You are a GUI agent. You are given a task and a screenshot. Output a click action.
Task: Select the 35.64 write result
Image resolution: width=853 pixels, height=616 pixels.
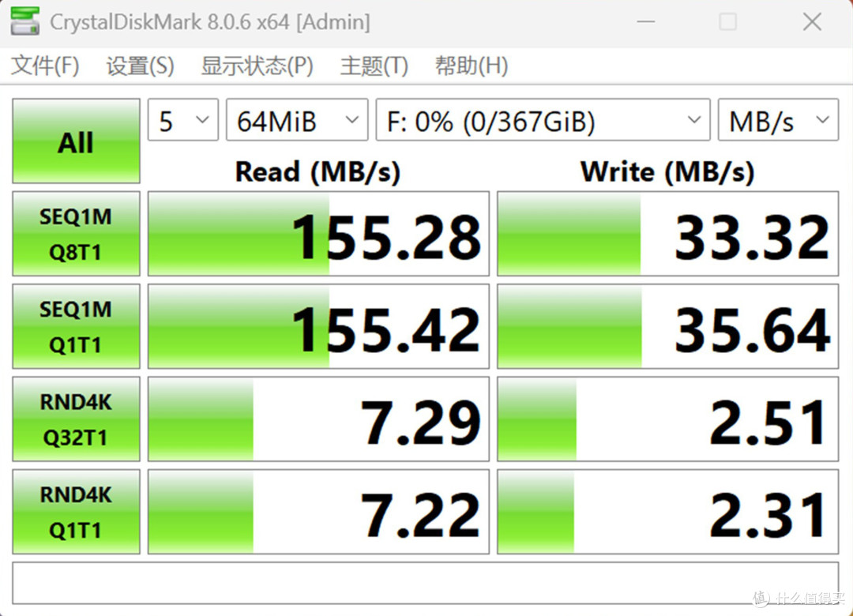pyautogui.click(x=667, y=326)
